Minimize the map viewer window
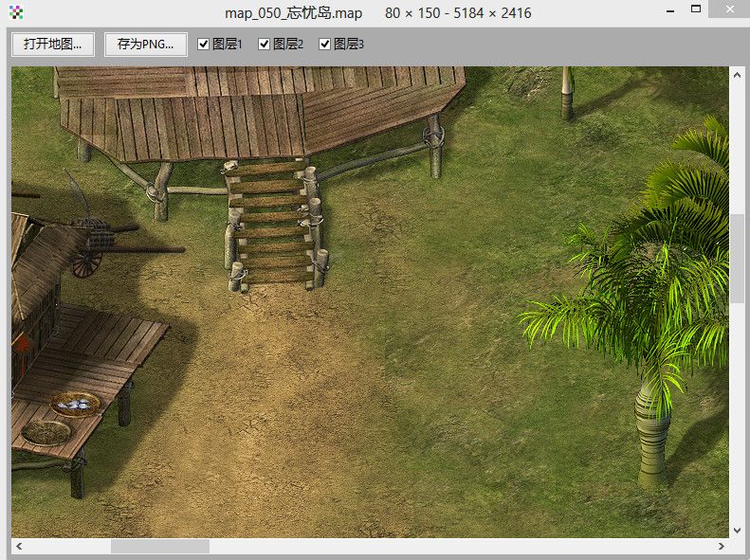 click(670, 10)
